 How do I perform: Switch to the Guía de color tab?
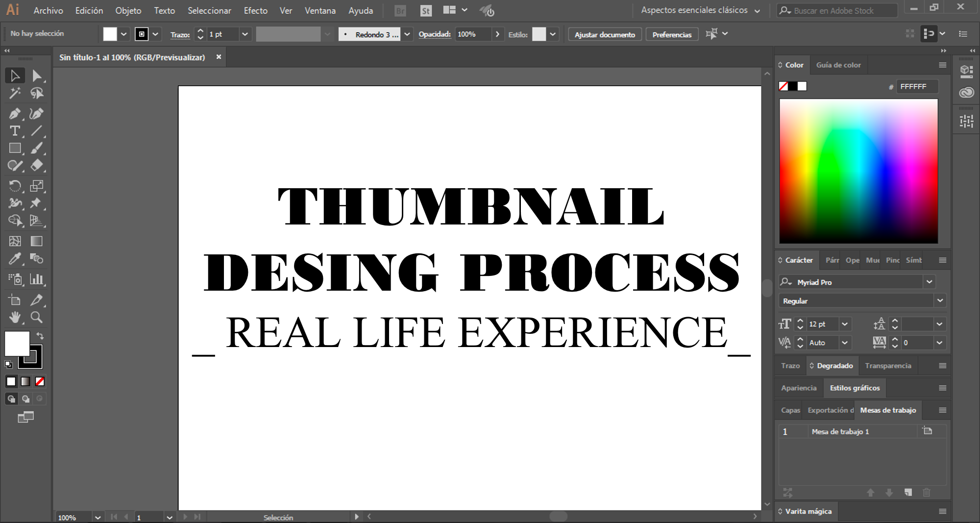838,65
